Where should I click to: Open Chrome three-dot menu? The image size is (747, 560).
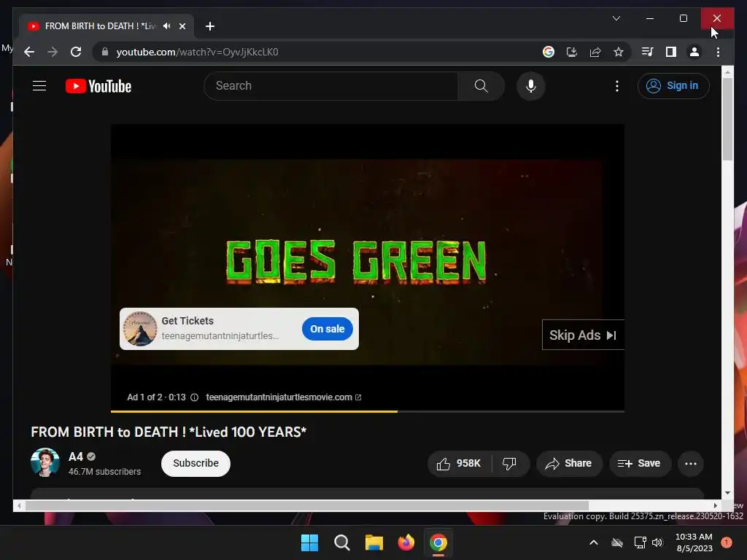point(718,52)
